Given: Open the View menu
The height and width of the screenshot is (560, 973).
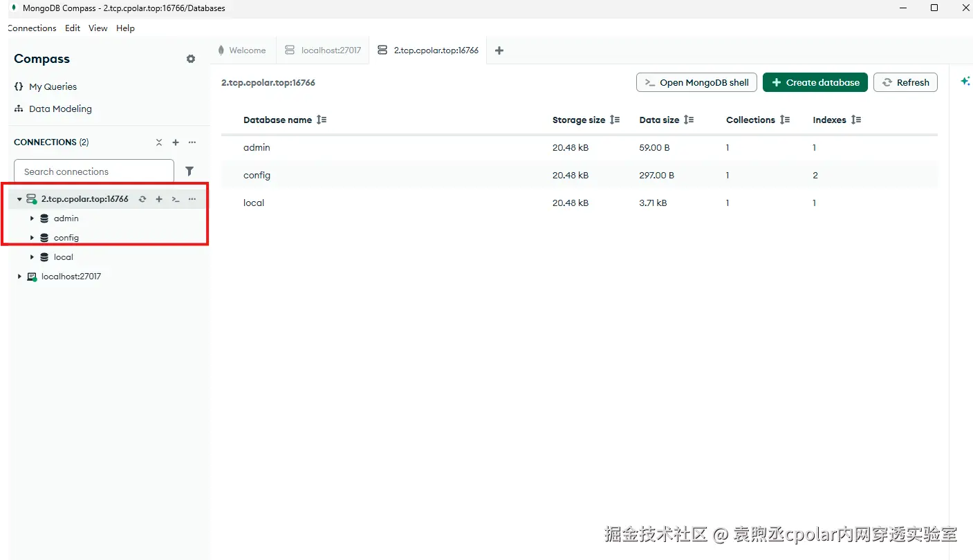Looking at the screenshot, I should click(x=98, y=28).
